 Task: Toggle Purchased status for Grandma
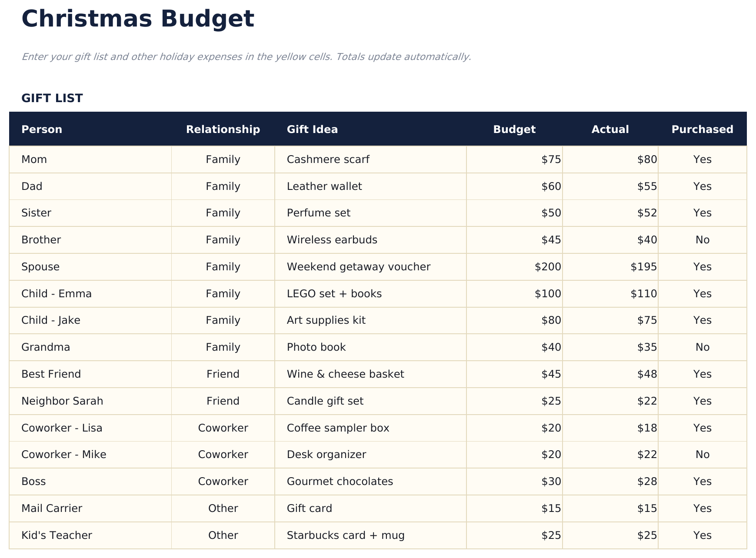(703, 347)
